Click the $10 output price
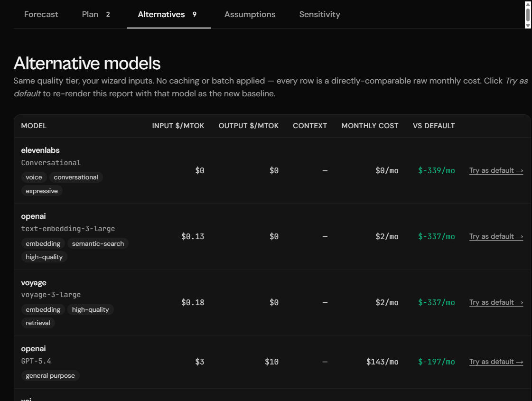This screenshot has width=532, height=401. 272,362
